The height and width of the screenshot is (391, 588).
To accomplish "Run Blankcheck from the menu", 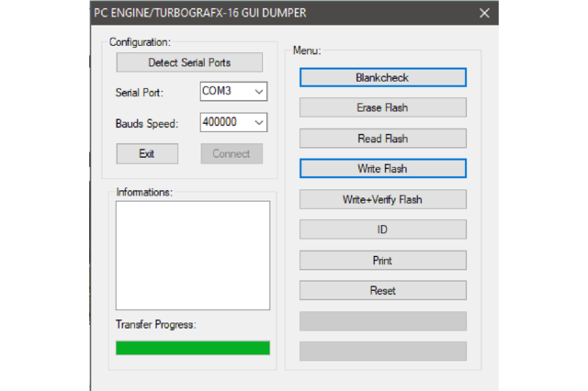I will coord(383,77).
